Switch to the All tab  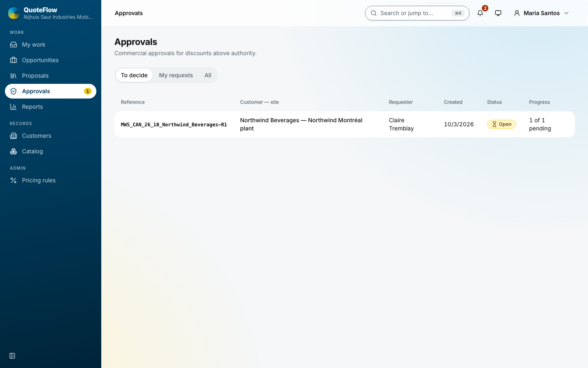[208, 75]
